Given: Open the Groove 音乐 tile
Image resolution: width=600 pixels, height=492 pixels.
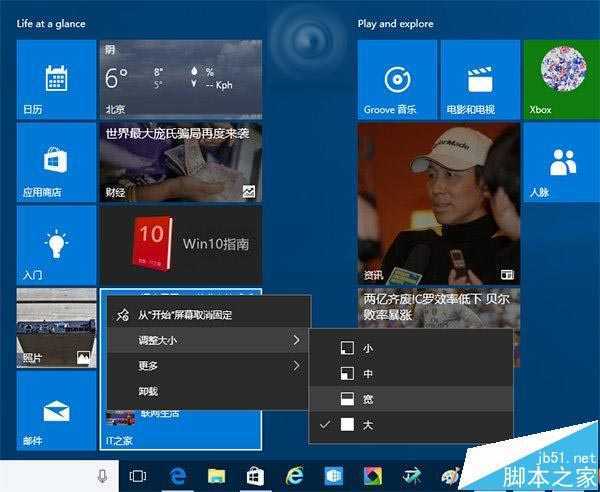Looking at the screenshot, I should (x=397, y=80).
